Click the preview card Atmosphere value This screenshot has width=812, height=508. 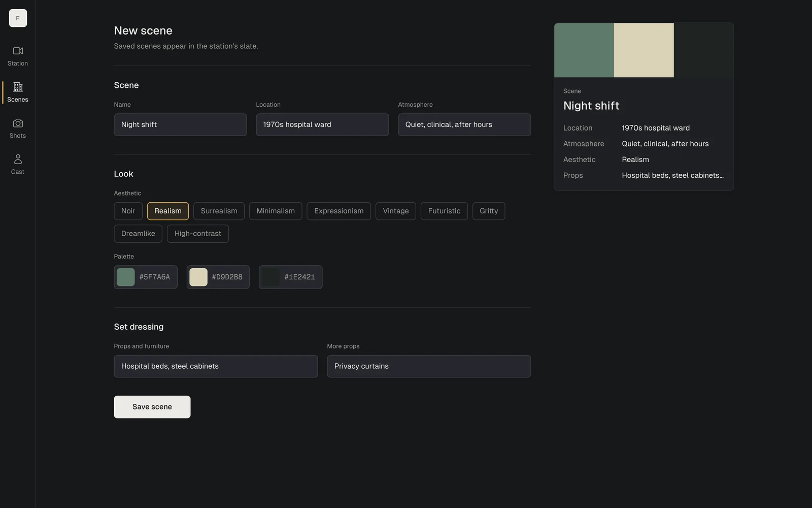point(665,144)
